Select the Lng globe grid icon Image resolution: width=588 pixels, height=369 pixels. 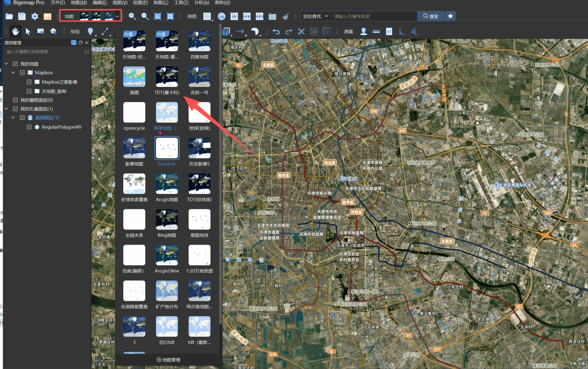pyautogui.click(x=222, y=16)
